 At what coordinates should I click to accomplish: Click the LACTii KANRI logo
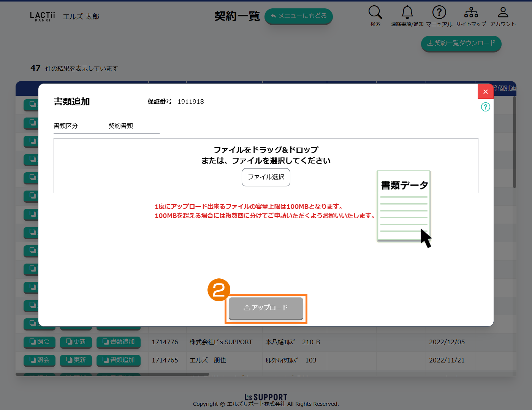coord(43,16)
